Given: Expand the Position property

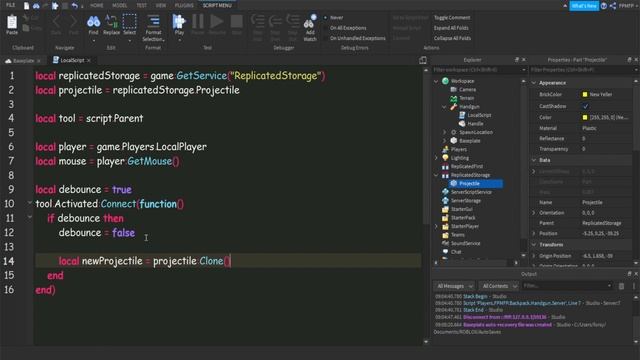Looking at the screenshot, I should tap(534, 233).
